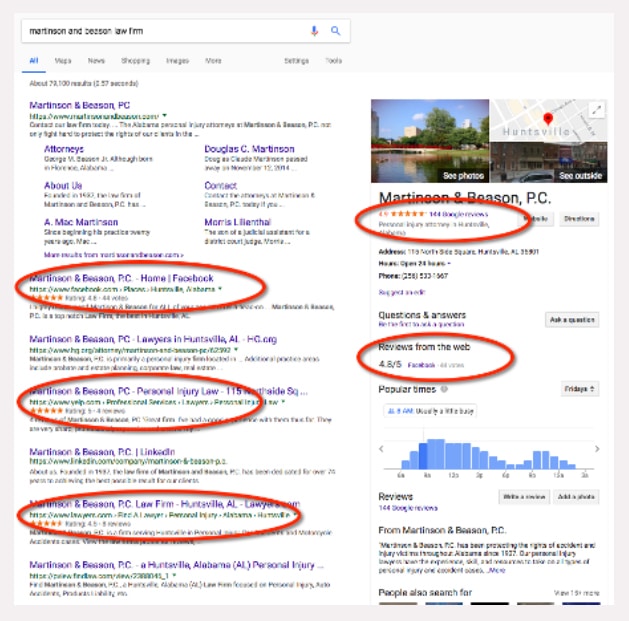Open the Attorneys sitelink
The width and height of the screenshot is (629, 621).
[x=64, y=149]
